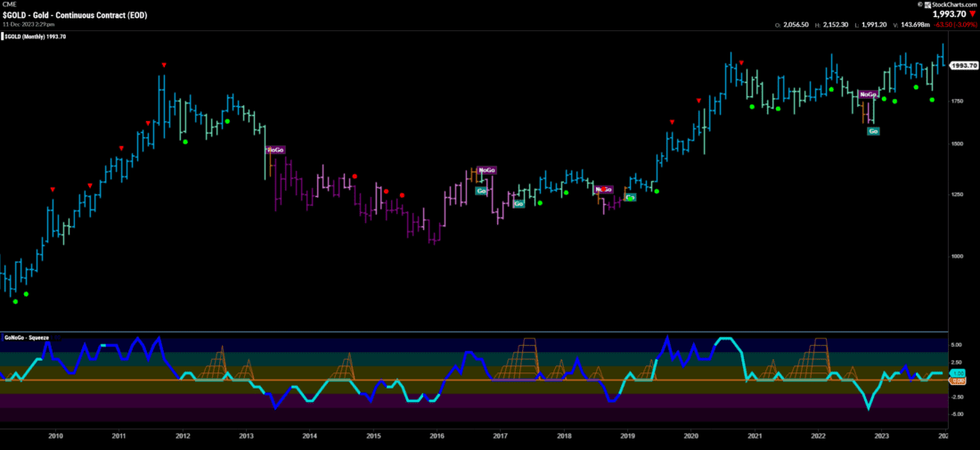
Task: Select the $GOLD (Monthly) legend label
Action: click(34, 37)
